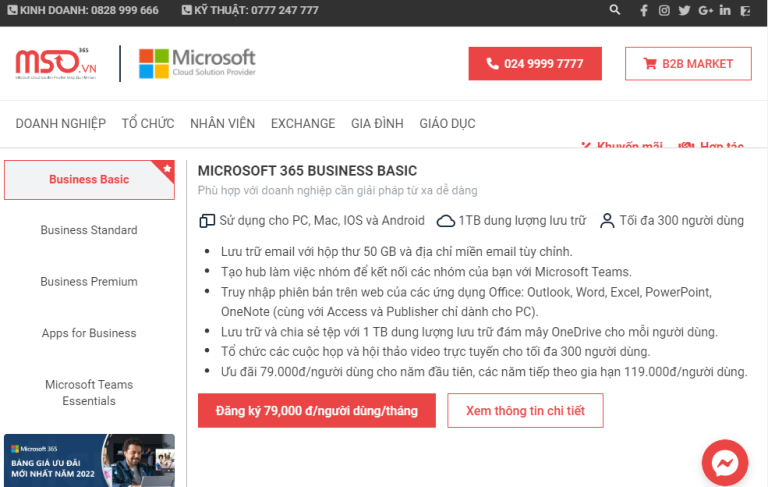Click the phone icon beside KINH DOANH
This screenshot has height=487, width=768.
click(12, 10)
